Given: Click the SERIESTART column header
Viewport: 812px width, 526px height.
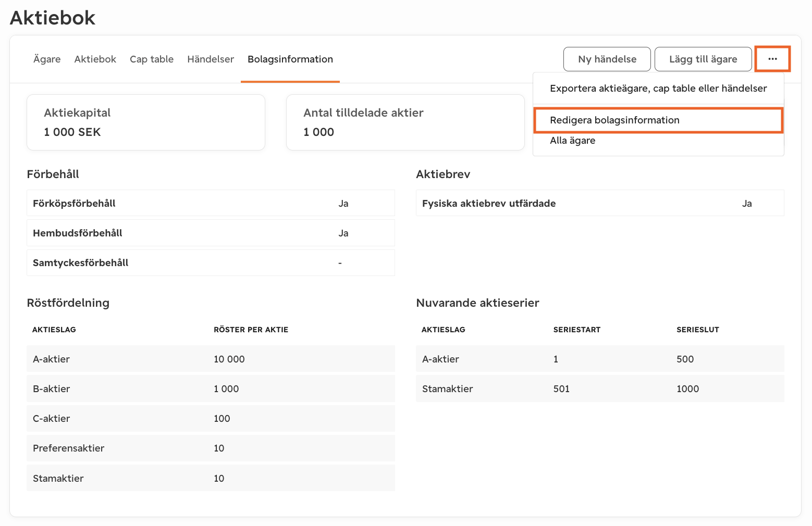Looking at the screenshot, I should 577,330.
